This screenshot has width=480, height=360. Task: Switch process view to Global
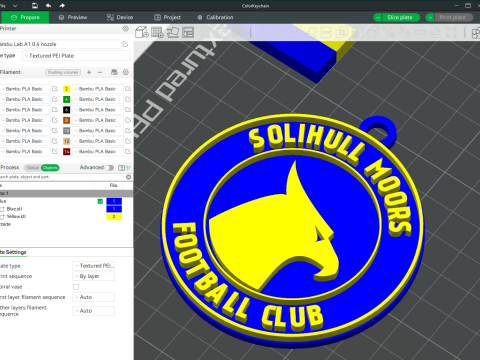[33, 168]
